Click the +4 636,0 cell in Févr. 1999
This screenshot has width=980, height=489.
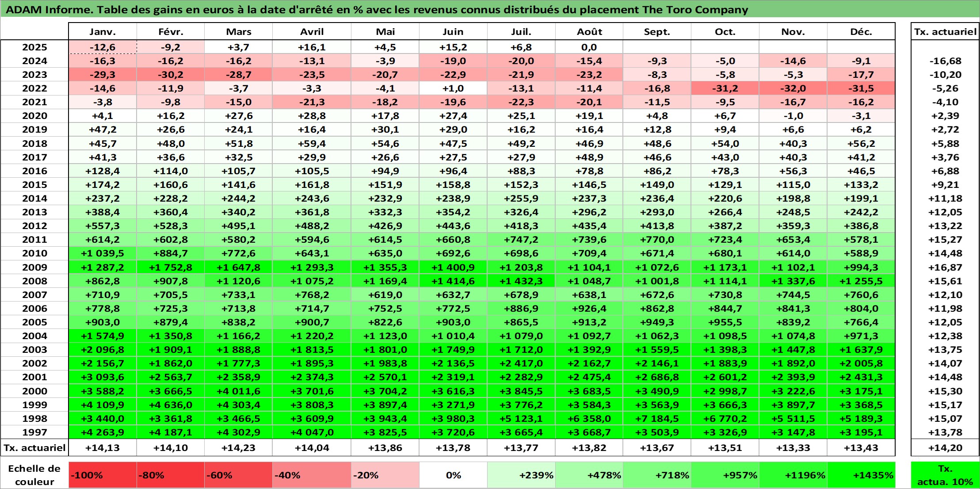pyautogui.click(x=171, y=405)
